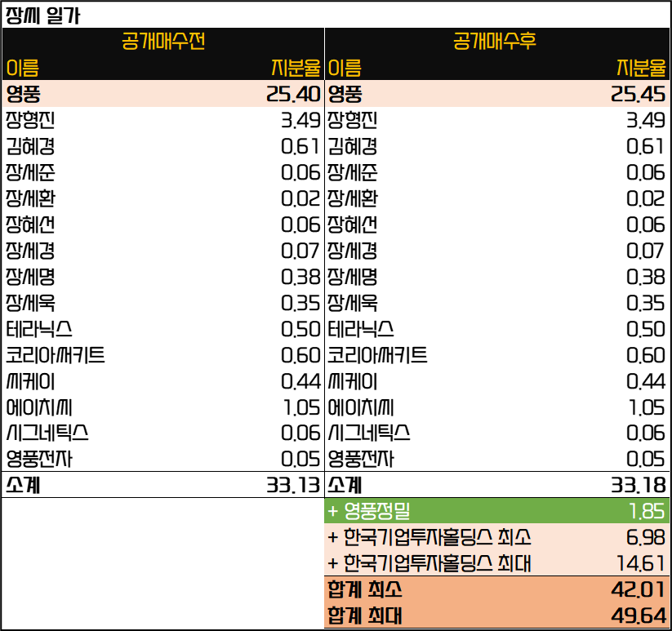
Task: Select '시그네틱스' in the 공개매수전 table
Action: pos(47,433)
